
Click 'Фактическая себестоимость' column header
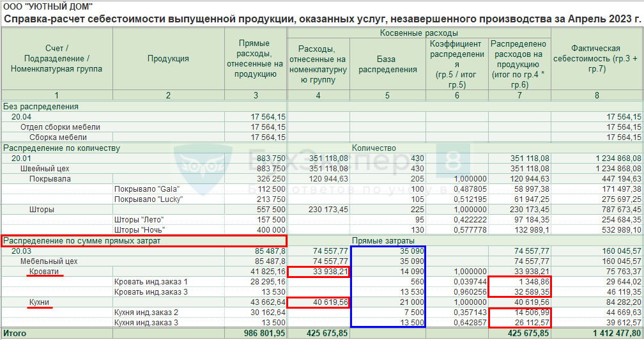pyautogui.click(x=597, y=59)
